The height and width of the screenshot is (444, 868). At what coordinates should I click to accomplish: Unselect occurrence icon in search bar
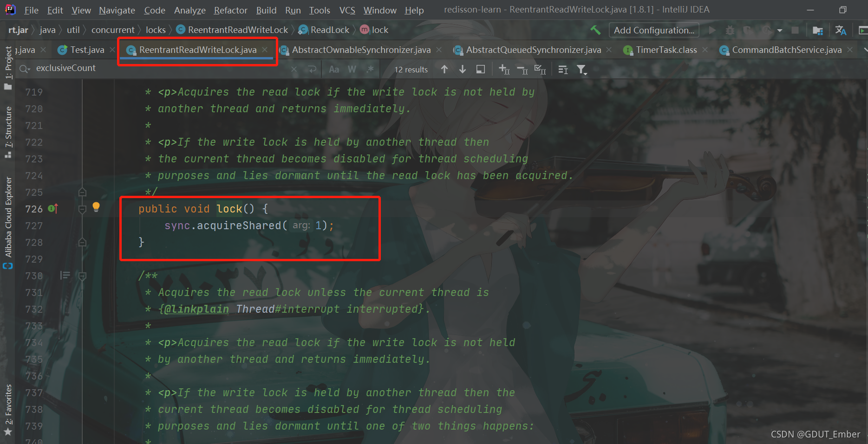[522, 70]
